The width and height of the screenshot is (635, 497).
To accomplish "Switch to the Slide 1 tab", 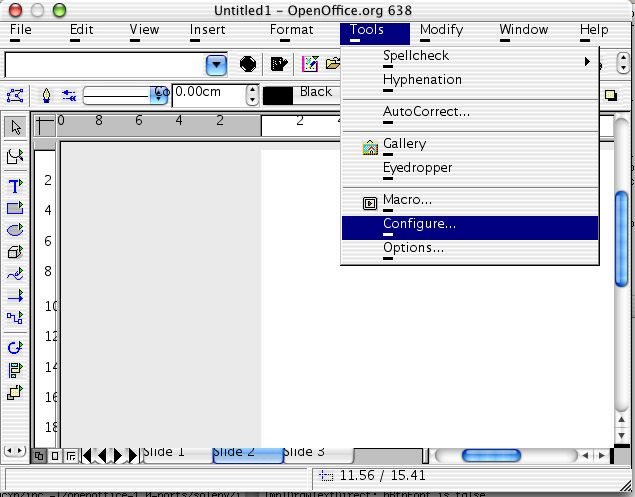I will coord(177,455).
